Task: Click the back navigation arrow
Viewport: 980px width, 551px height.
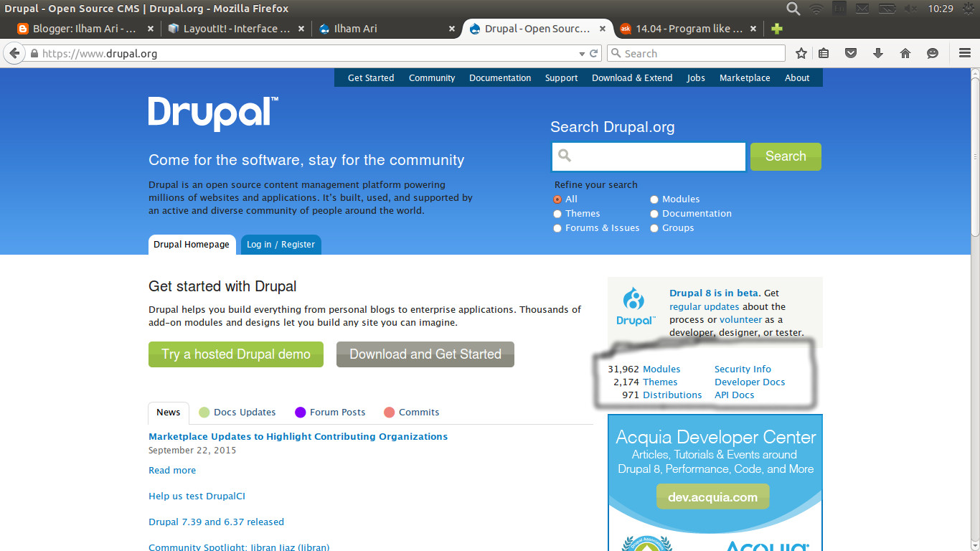Action: 14,53
